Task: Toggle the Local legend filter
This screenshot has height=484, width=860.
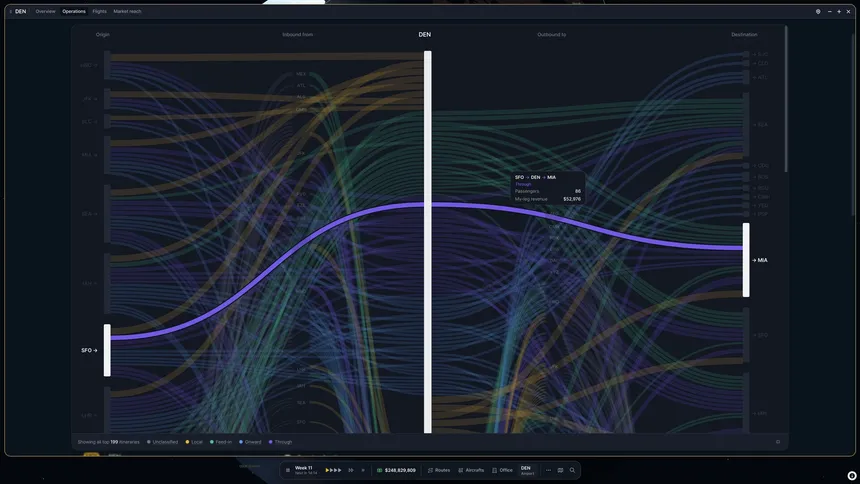Action: click(194, 442)
